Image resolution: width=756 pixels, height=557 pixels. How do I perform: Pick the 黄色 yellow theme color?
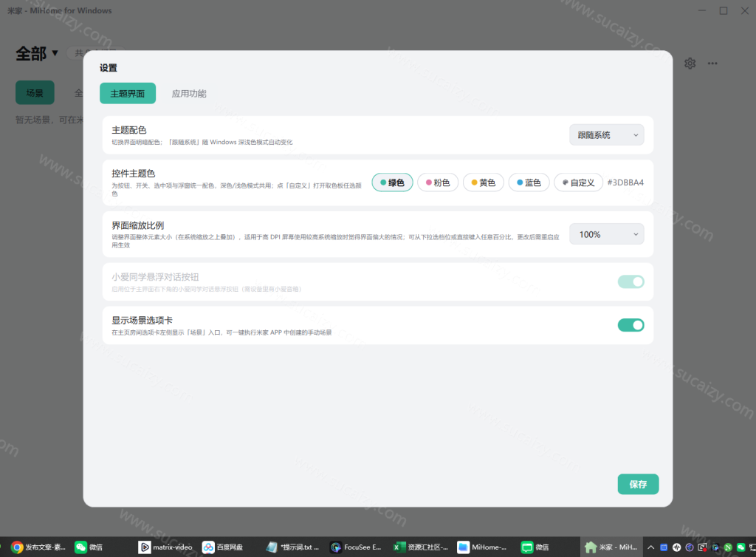pos(483,182)
